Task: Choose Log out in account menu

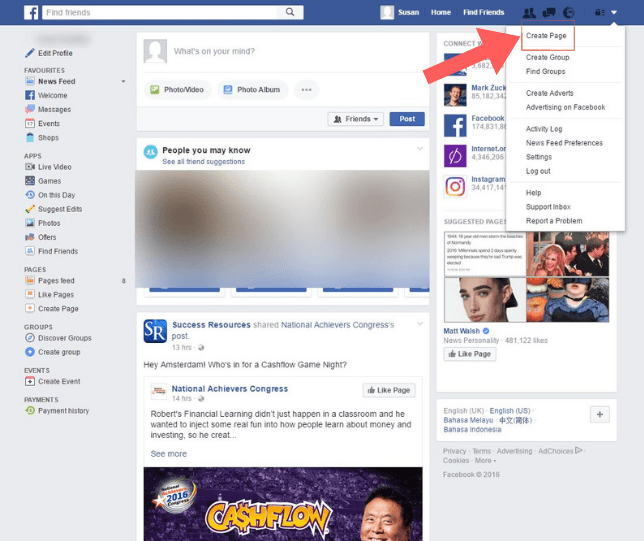Action: tap(538, 171)
